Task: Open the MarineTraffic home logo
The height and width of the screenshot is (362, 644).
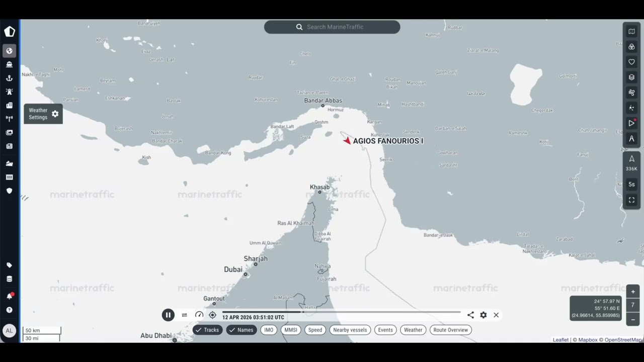Action: 10,32
